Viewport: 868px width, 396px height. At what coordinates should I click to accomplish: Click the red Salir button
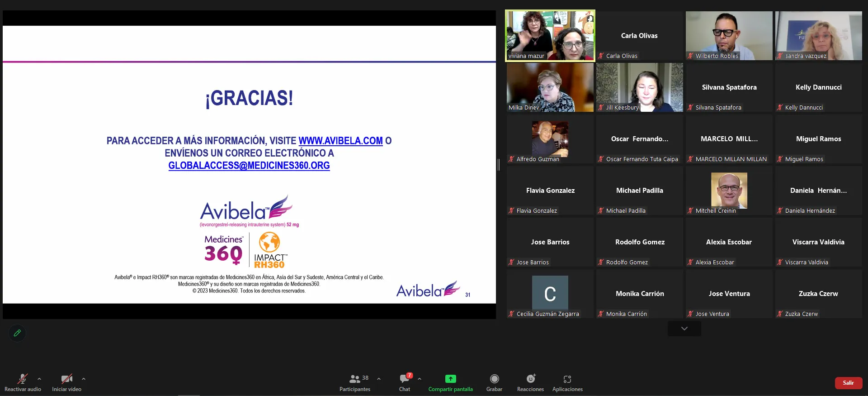848,383
